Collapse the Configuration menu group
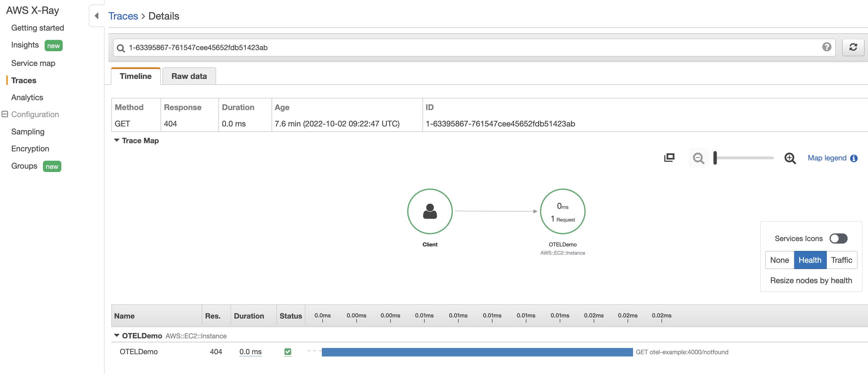Screen dimensions: 868x374 5,114
